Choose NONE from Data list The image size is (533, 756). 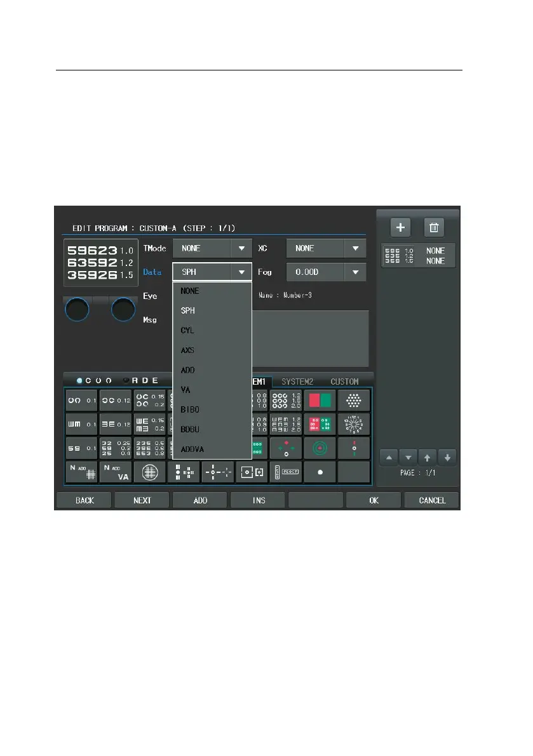click(x=212, y=291)
